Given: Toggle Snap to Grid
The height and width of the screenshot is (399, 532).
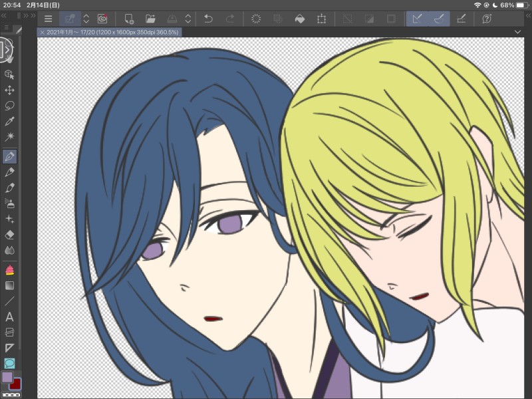Looking at the screenshot, I should (x=461, y=19).
